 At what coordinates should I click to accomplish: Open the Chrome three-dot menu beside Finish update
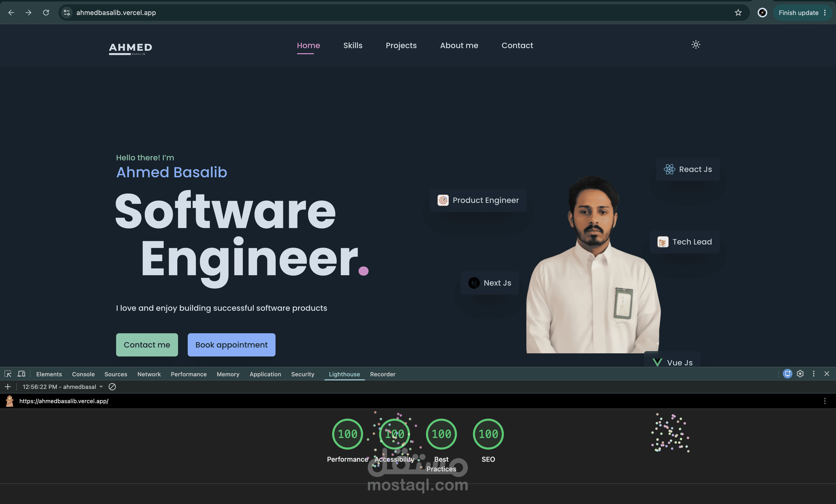coord(825,13)
